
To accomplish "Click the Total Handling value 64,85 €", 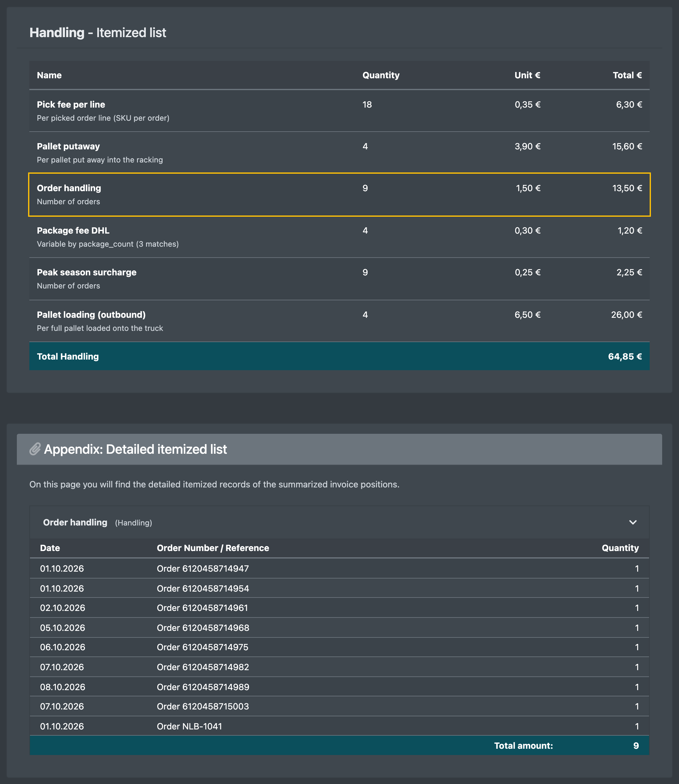I will tap(625, 356).
